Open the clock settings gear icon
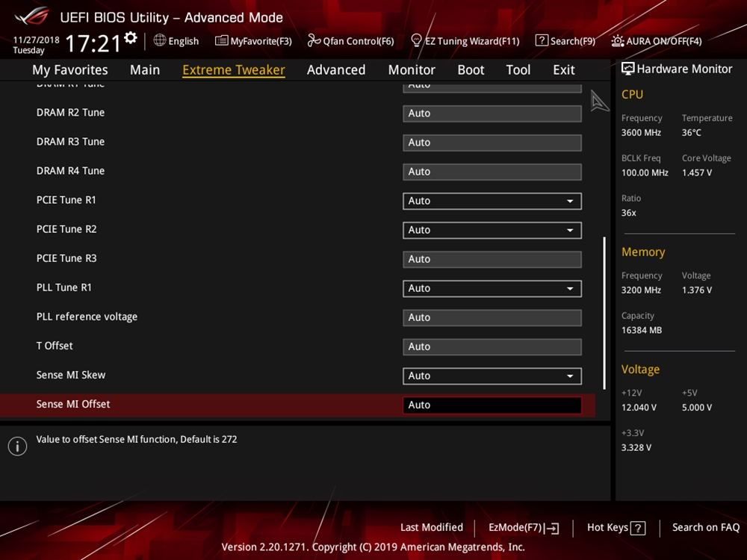 point(131,37)
